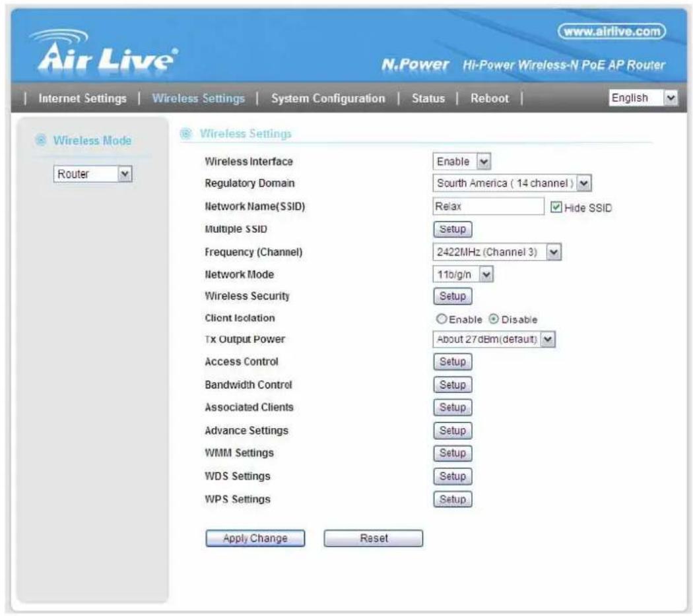This screenshot has width=693, height=616.
Task: Open the Tx Output Power dropdown
Action: tap(494, 339)
